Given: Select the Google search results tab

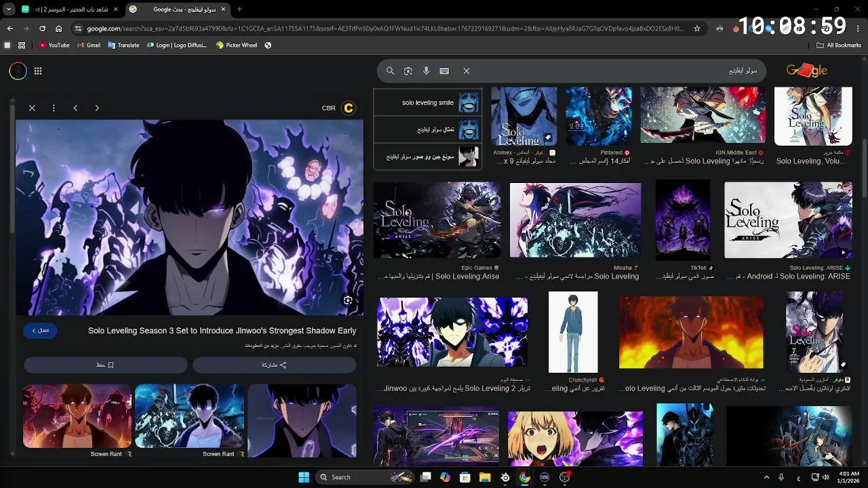Looking at the screenshot, I should click(x=178, y=9).
